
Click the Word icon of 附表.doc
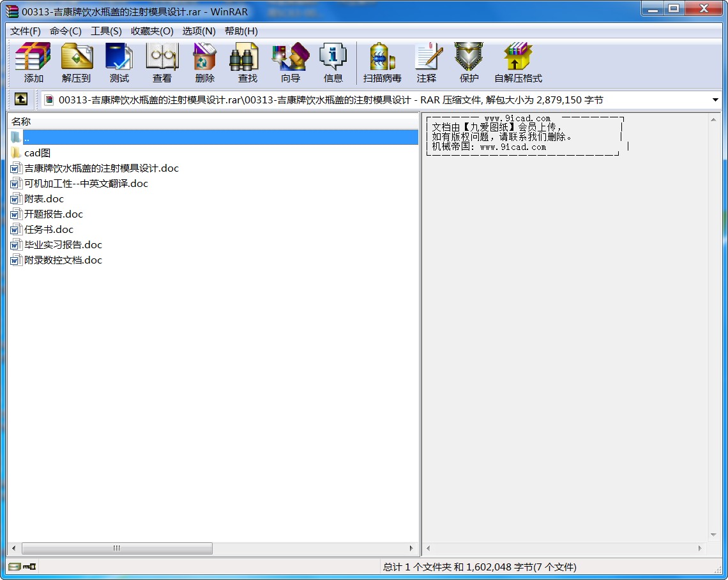pos(16,198)
